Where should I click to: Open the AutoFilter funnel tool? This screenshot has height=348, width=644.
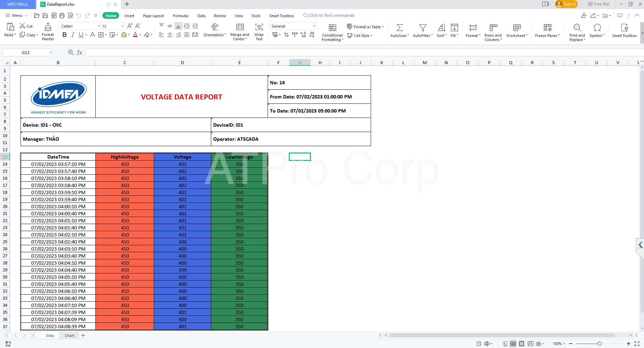(423, 28)
